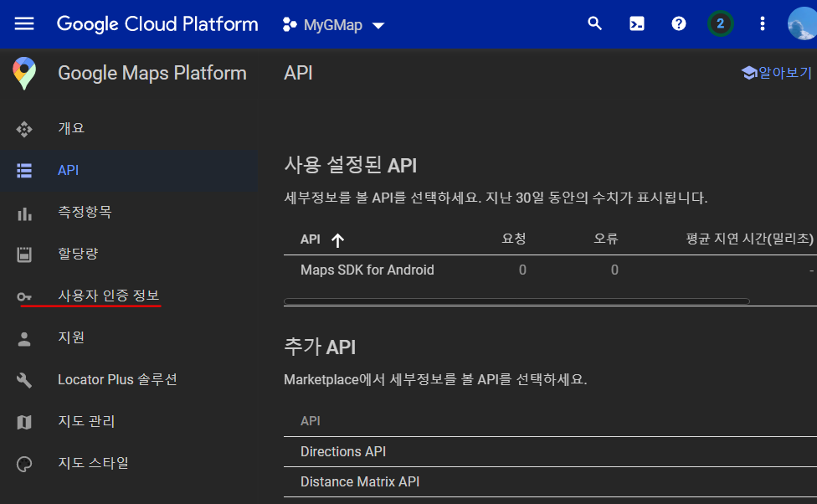The image size is (817, 504).
Task: Click the map icon for 지도 관리
Action: coord(24,422)
